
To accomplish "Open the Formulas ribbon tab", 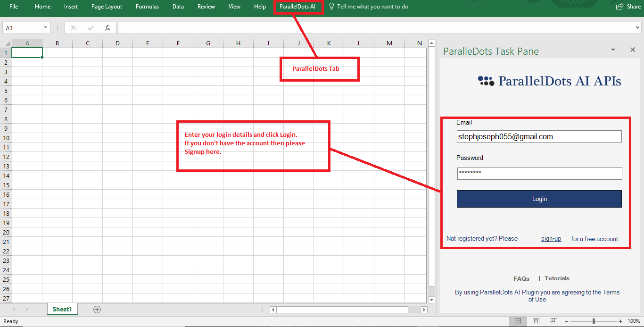I will coord(147,7).
